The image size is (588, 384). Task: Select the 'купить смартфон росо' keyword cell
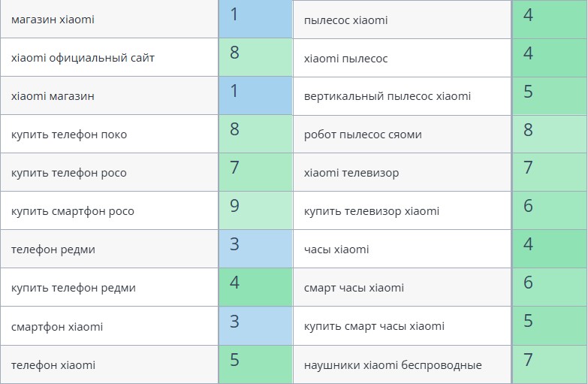click(x=73, y=211)
